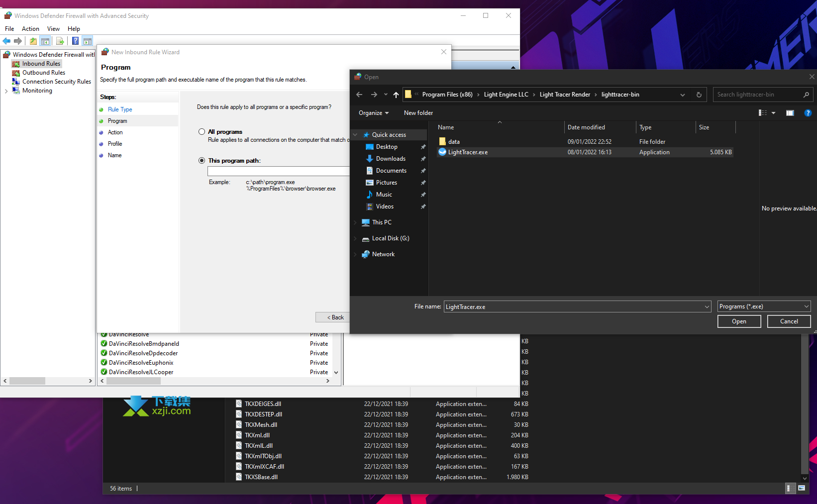Viewport: 817px width, 504px height.
Task: Open the view options dropdown arrow
Action: (x=773, y=113)
